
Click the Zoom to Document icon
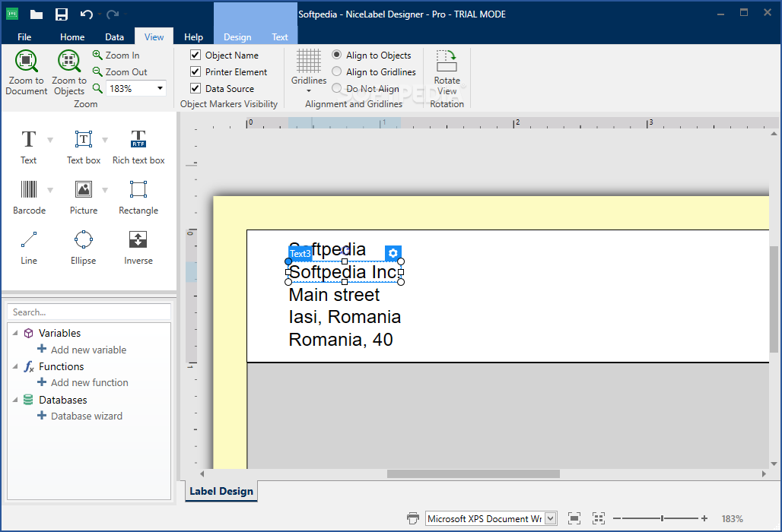click(x=26, y=62)
